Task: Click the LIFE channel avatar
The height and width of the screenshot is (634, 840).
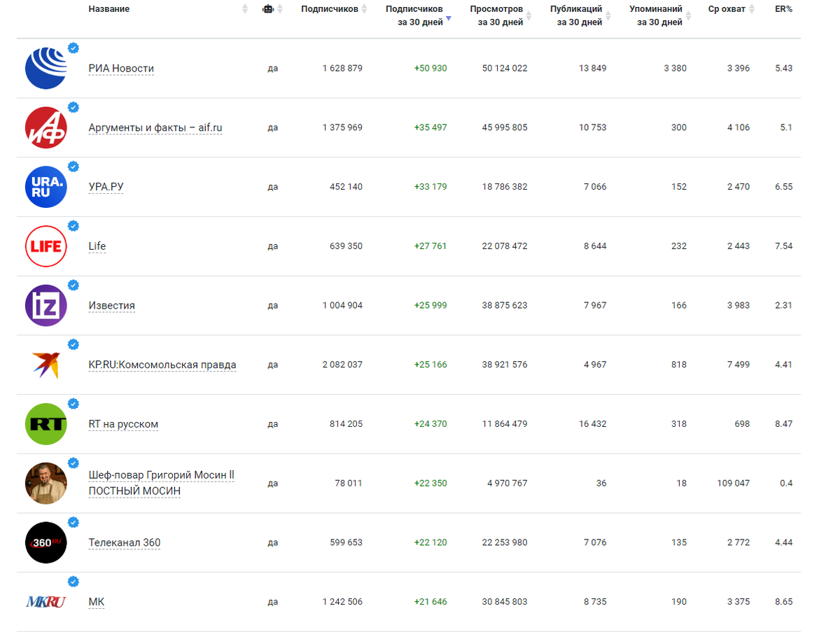Action: pyautogui.click(x=45, y=246)
